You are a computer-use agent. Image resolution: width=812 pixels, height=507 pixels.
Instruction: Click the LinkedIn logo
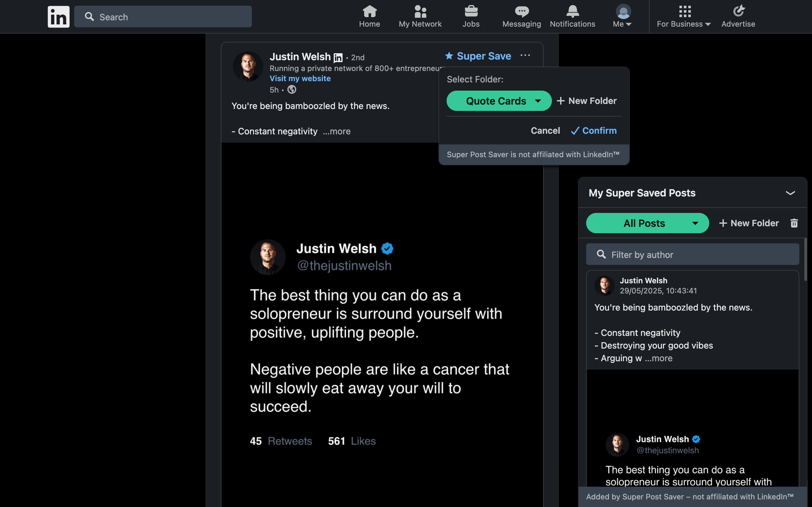(x=58, y=16)
